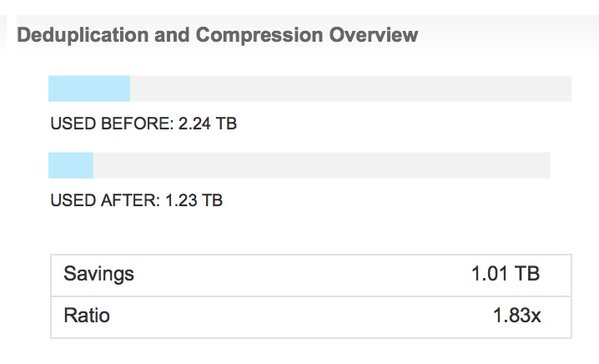Select the USED AFTER: 1.23 TB label

pyautogui.click(x=136, y=201)
